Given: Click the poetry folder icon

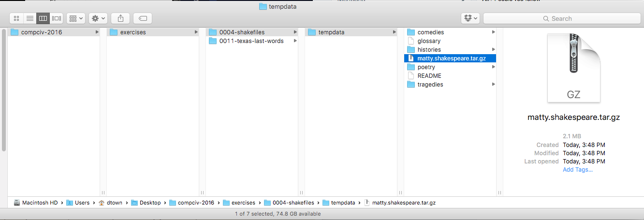Looking at the screenshot, I should click(411, 67).
